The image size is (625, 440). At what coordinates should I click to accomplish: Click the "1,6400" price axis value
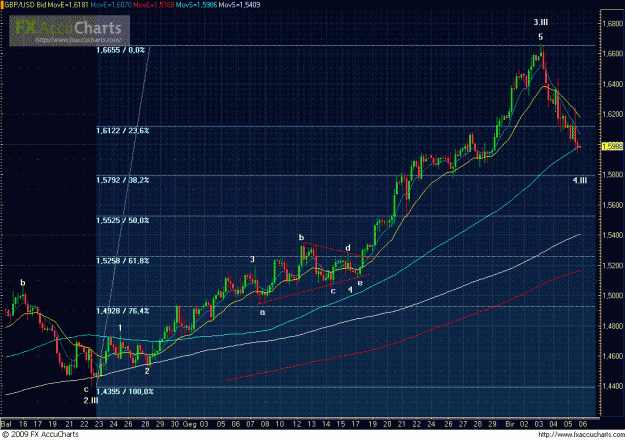[x=613, y=84]
